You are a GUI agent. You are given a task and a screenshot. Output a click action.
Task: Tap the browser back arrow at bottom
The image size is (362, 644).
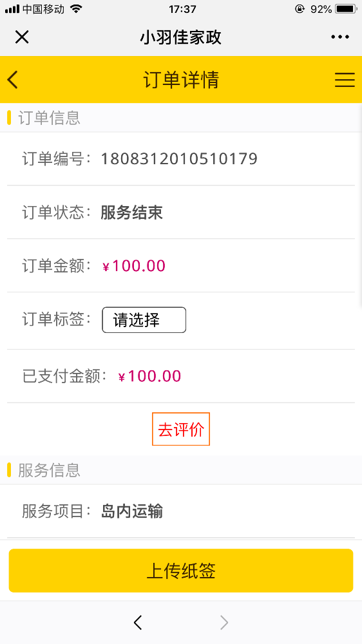[138, 623]
